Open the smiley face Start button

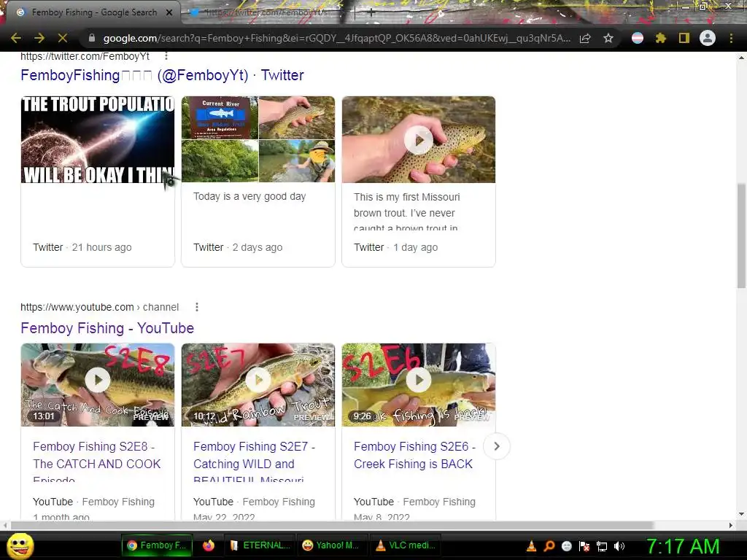click(20, 545)
